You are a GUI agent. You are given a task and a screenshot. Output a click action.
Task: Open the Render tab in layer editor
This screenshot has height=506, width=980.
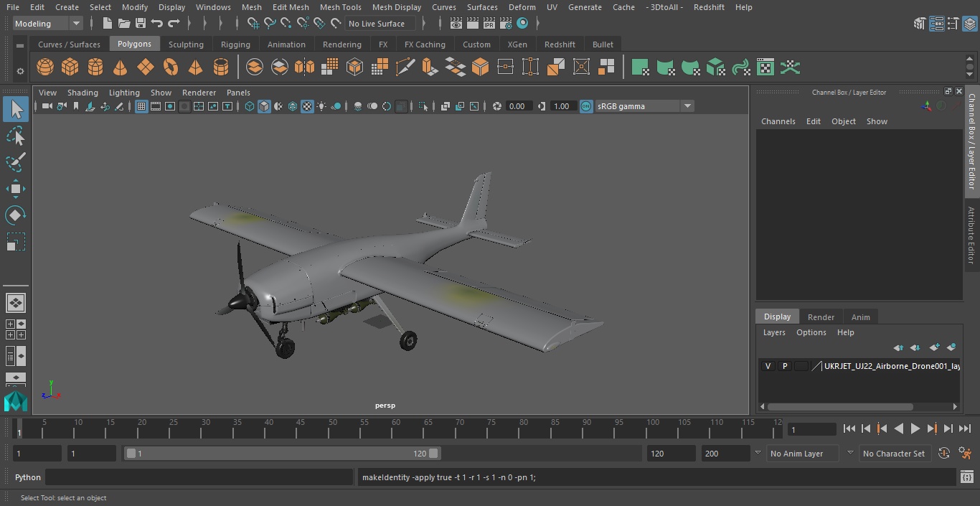[821, 317]
